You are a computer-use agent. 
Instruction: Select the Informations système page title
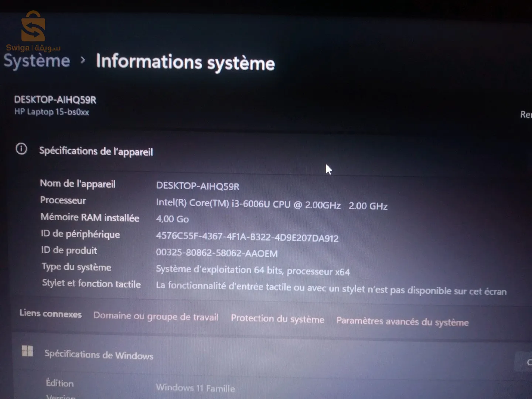185,62
